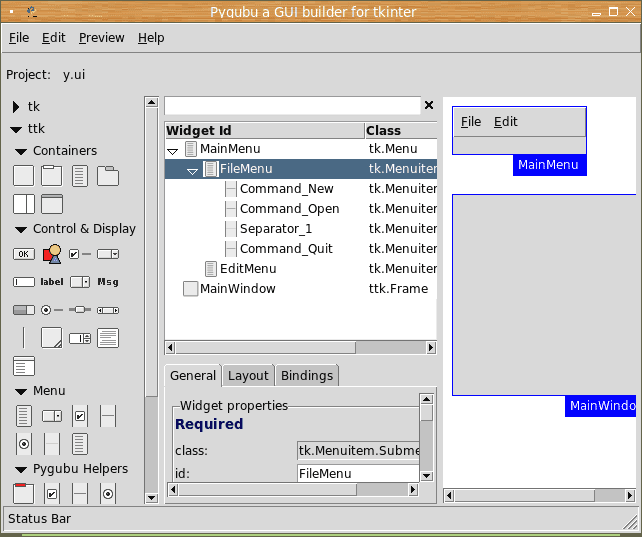Viewport: 642px width, 537px height.
Task: Select the Command_Open tree row
Action: (x=301, y=209)
